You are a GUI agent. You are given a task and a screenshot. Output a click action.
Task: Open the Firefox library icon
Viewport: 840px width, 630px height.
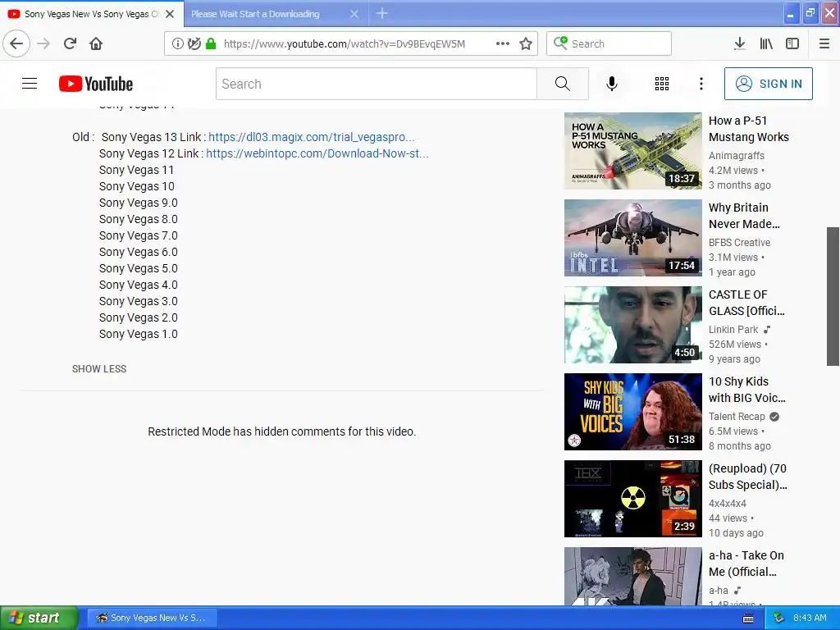click(x=766, y=43)
